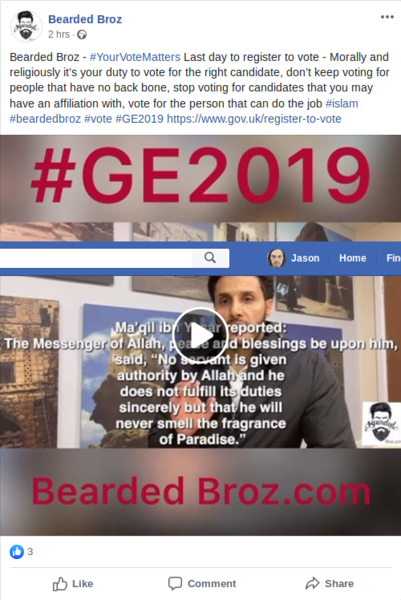The height and width of the screenshot is (600, 401).
Task: Click the public globe audience icon
Action: pyautogui.click(x=82, y=35)
